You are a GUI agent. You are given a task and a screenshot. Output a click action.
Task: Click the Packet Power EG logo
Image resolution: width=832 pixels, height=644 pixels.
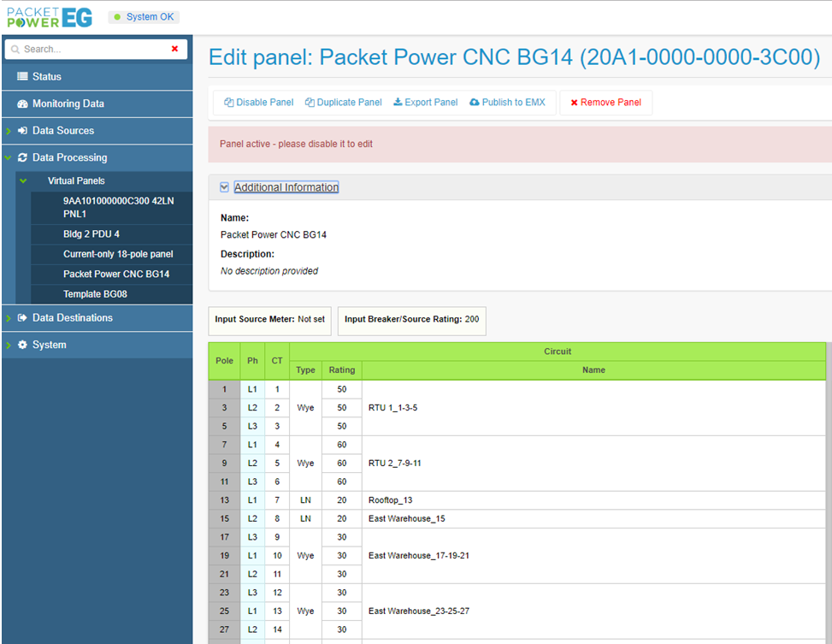coord(49,16)
